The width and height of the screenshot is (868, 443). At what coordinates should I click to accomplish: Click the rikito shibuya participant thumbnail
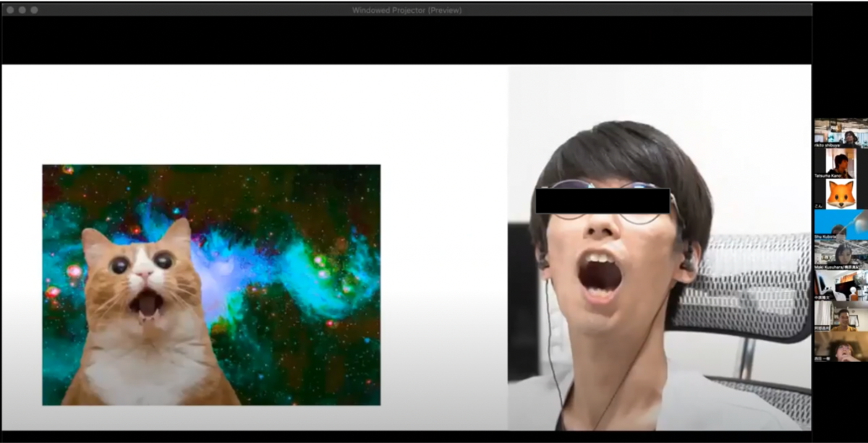pyautogui.click(x=840, y=132)
